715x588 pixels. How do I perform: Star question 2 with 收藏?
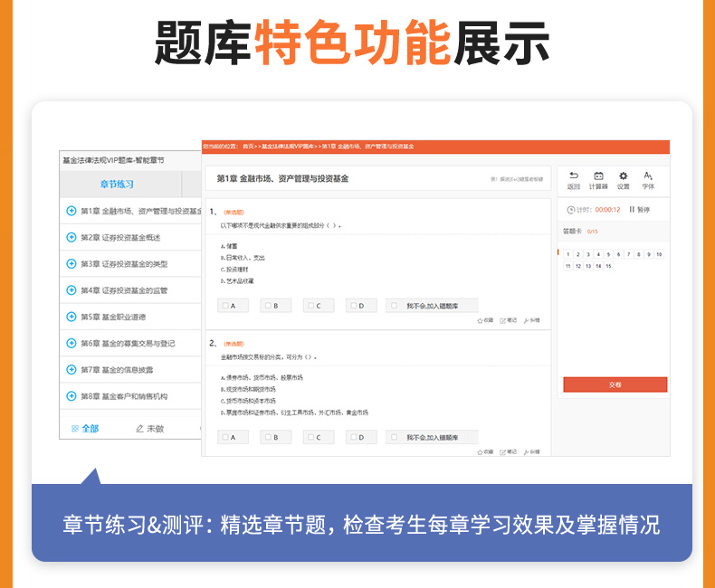485,452
